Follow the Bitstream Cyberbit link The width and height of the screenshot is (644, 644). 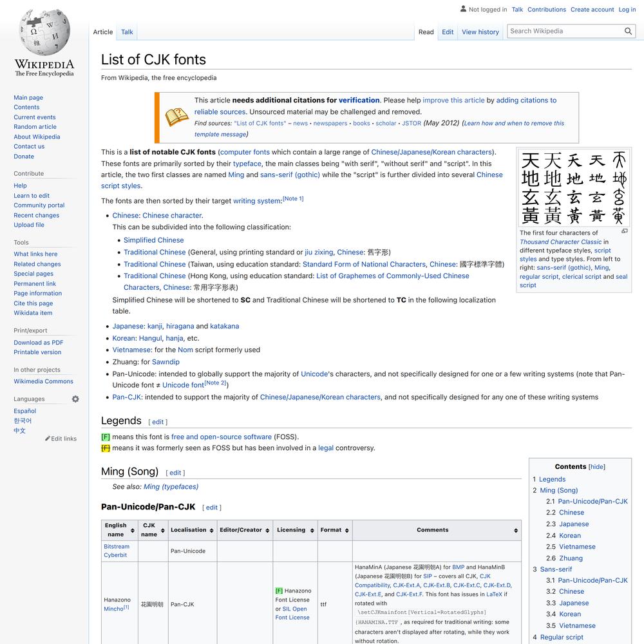(x=116, y=551)
